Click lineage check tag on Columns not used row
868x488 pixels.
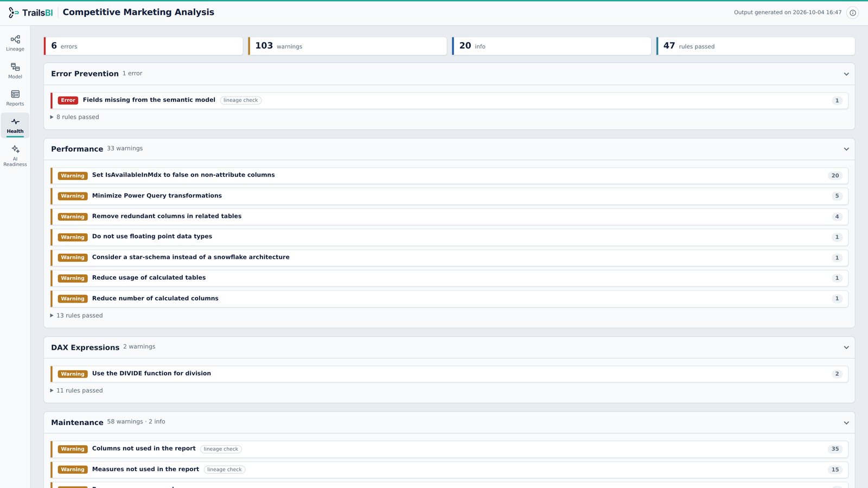point(221,449)
